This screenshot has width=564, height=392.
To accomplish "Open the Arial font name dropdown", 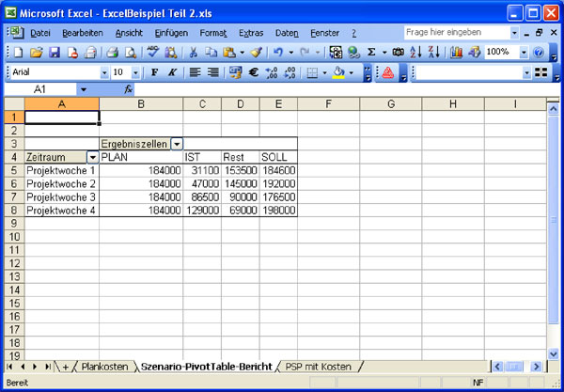I will pyautogui.click(x=104, y=72).
